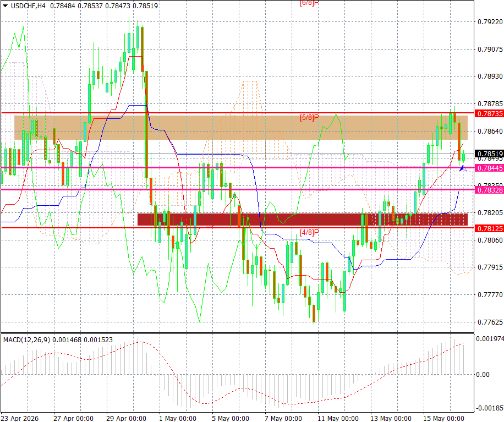Select the magenta 0.78445 level price tag
This screenshot has width=504, height=422.
489,168
